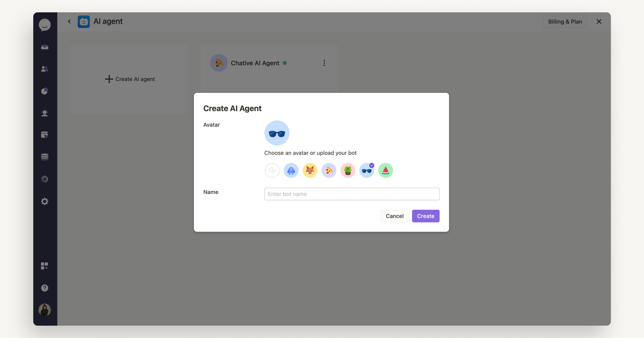Open the Chative AI Agent settings menu

pos(324,63)
